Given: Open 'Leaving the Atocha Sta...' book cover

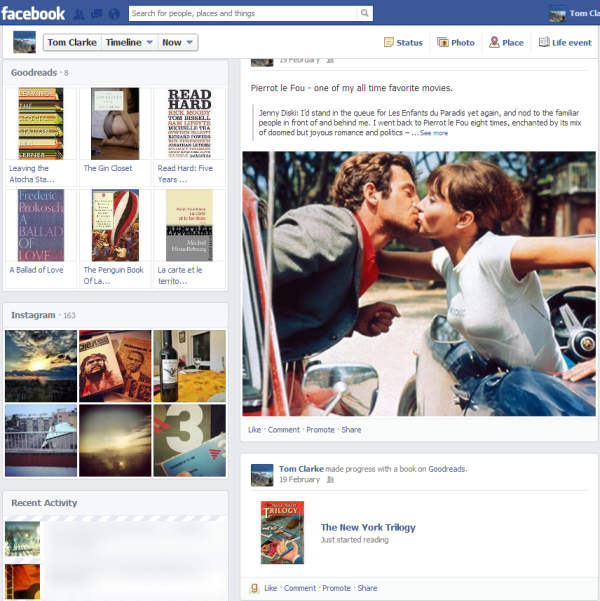Looking at the screenshot, I should [x=41, y=123].
